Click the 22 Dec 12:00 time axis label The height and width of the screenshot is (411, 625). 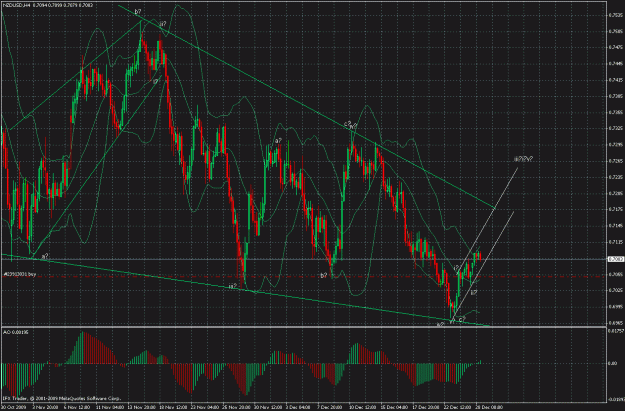(x=458, y=407)
